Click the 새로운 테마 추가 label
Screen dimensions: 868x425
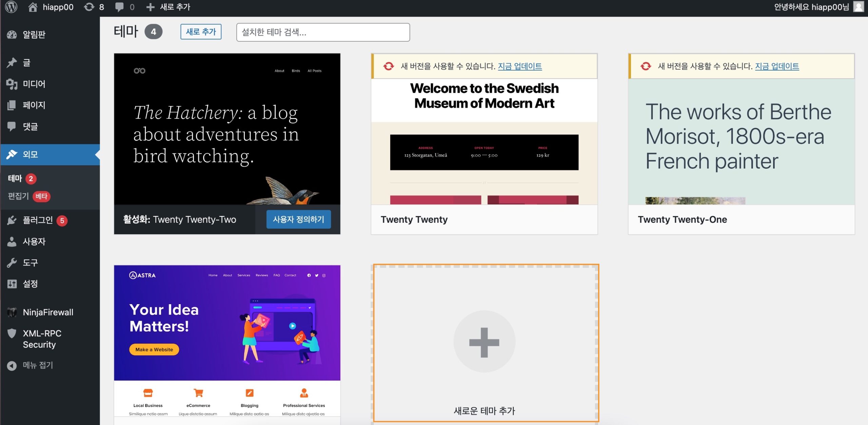pos(484,411)
